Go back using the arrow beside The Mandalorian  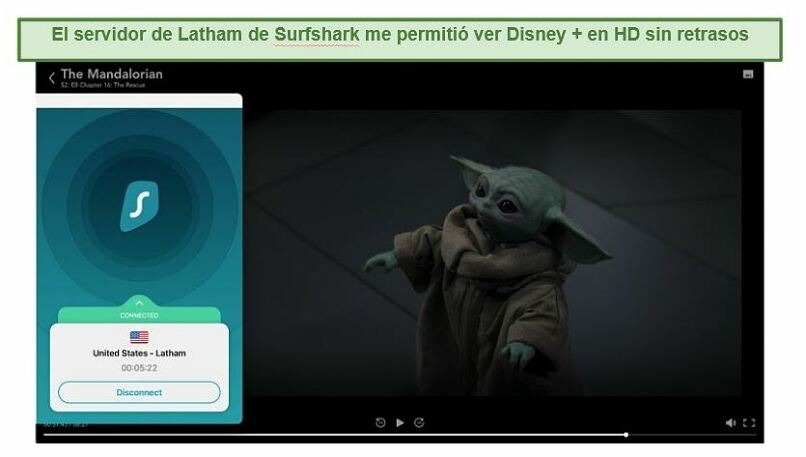click(x=51, y=78)
